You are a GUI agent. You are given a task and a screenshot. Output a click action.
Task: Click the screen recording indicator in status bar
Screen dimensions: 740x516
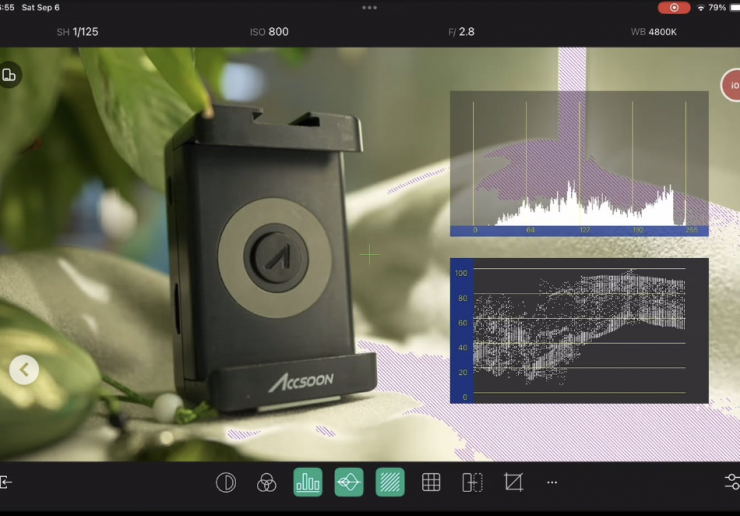click(x=673, y=7)
